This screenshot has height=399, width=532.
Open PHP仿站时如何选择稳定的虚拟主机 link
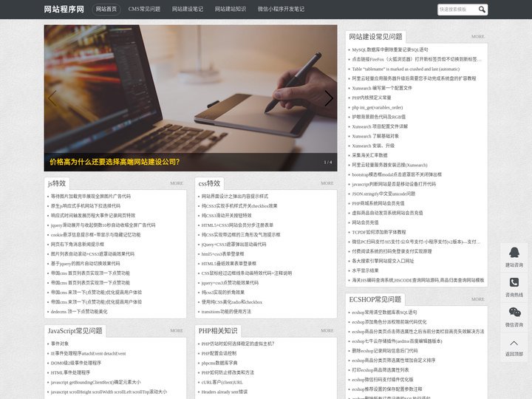[x=238, y=344]
